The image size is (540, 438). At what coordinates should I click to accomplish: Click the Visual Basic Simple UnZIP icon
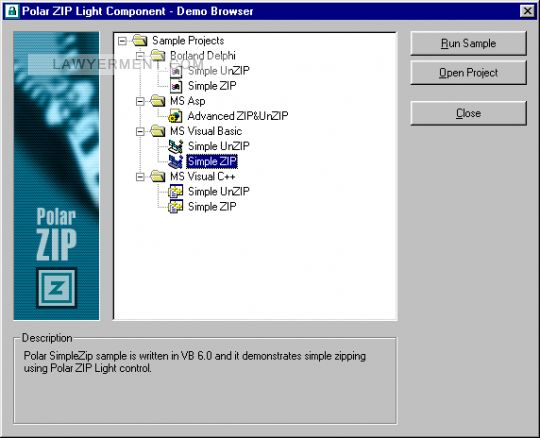coord(175,146)
